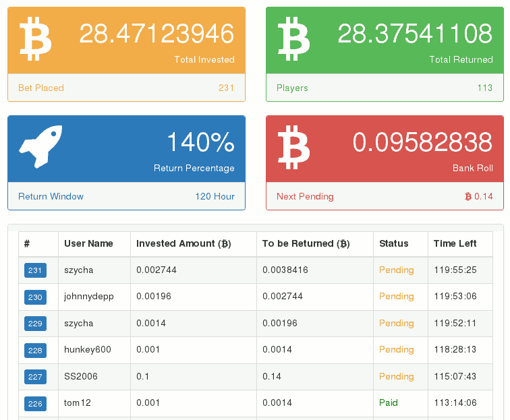Click the invested amount 0.0014 in row 229
Image resolution: width=510 pixels, height=420 pixels.
[x=151, y=324]
